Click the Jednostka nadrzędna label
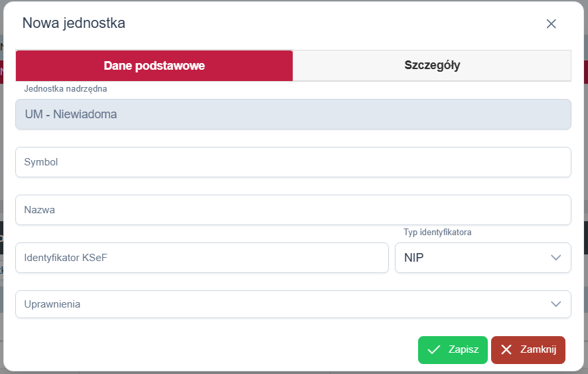Image resolution: width=588 pixels, height=374 pixels. click(66, 88)
